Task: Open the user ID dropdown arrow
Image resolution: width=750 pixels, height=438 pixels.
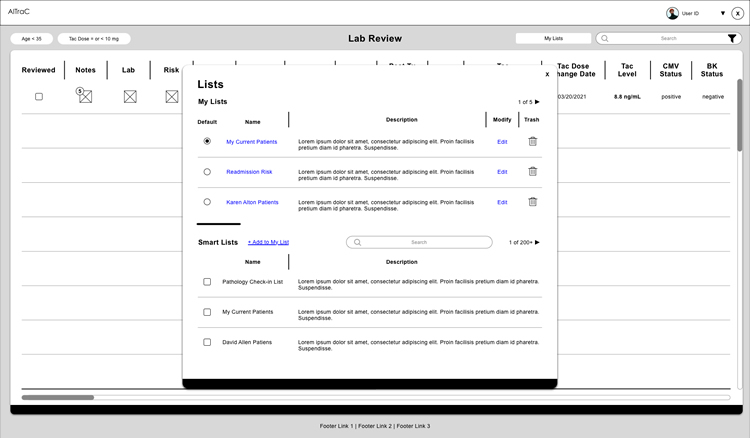Action: [723, 13]
